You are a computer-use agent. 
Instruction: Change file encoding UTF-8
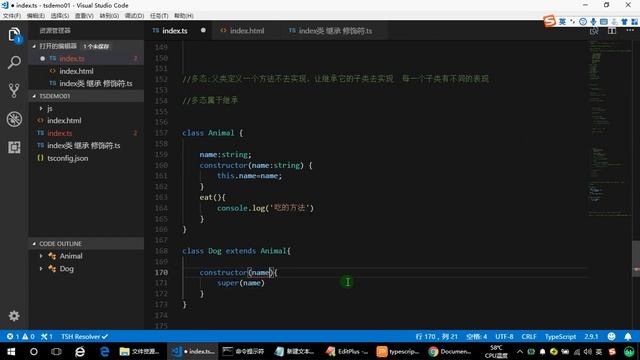click(504, 336)
